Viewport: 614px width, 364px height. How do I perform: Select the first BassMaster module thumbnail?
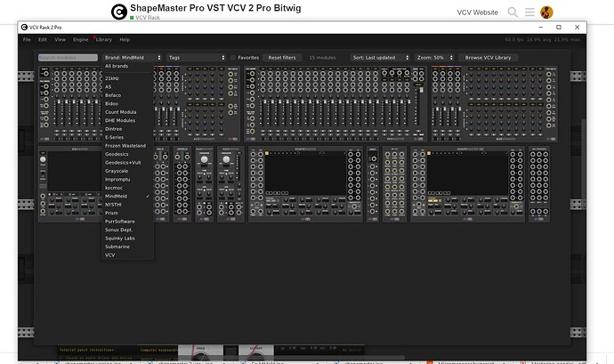[x=205, y=184]
